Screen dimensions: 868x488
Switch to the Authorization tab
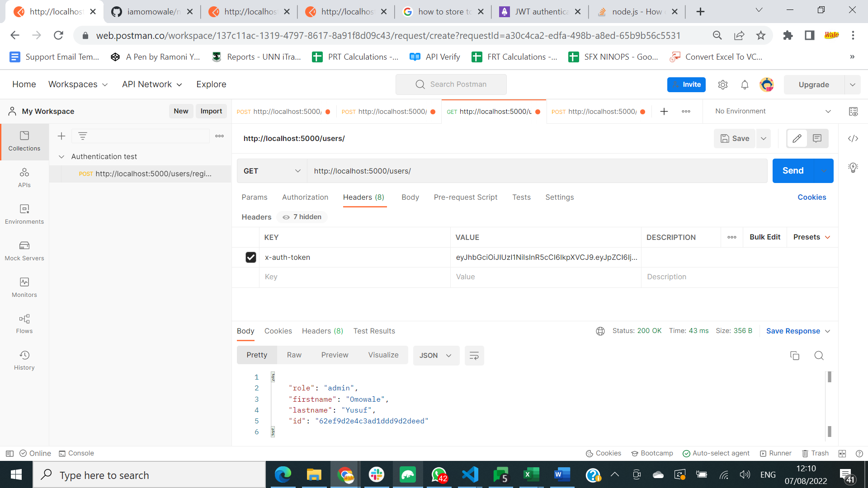(305, 197)
